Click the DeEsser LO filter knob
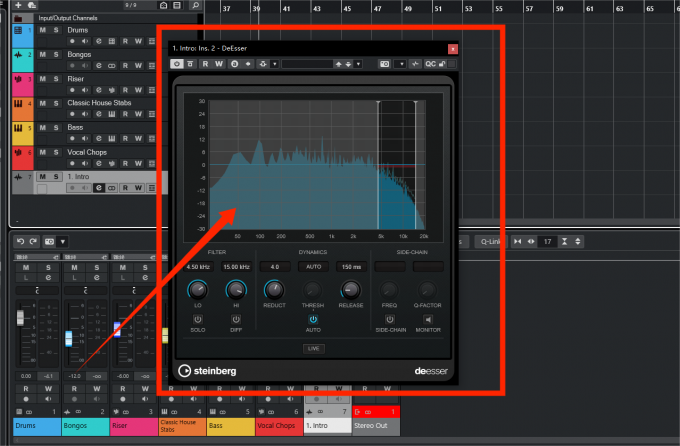Screen dimensions: 680x446 pyautogui.click(x=197, y=290)
